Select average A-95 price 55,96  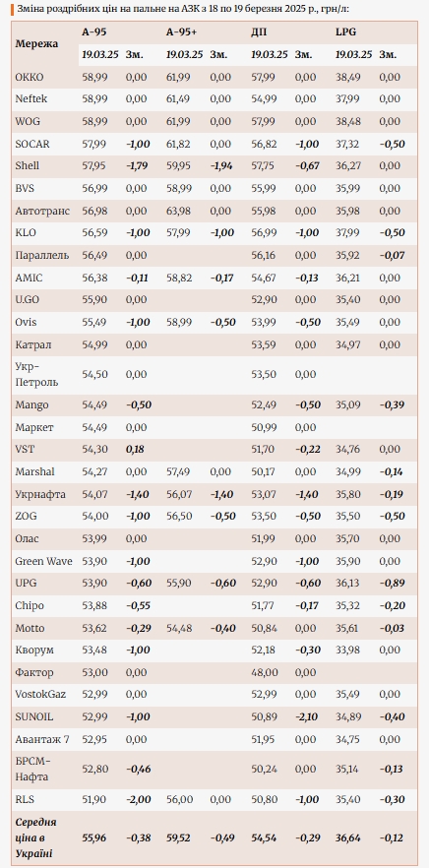click(94, 837)
